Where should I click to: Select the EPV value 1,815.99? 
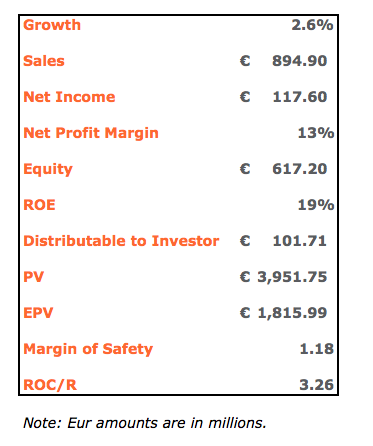(292, 313)
